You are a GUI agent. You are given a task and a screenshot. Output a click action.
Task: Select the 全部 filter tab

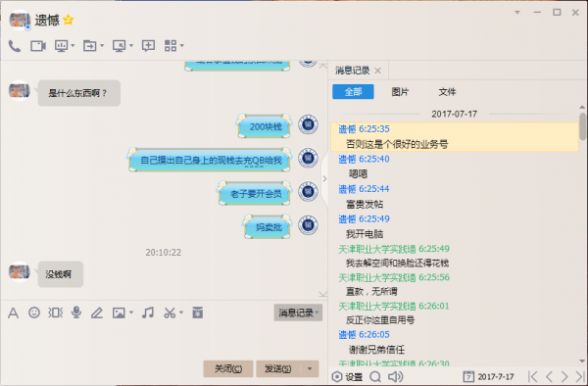tap(353, 92)
